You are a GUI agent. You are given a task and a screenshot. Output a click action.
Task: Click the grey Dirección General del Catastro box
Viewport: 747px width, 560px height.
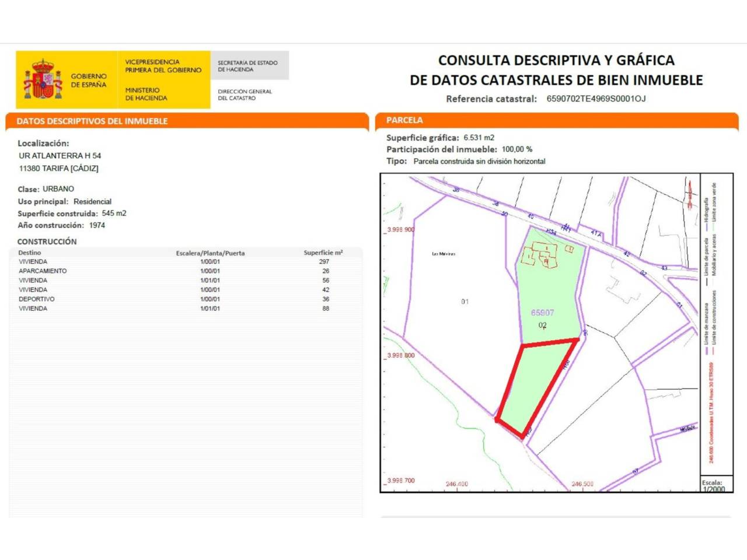tap(249, 80)
